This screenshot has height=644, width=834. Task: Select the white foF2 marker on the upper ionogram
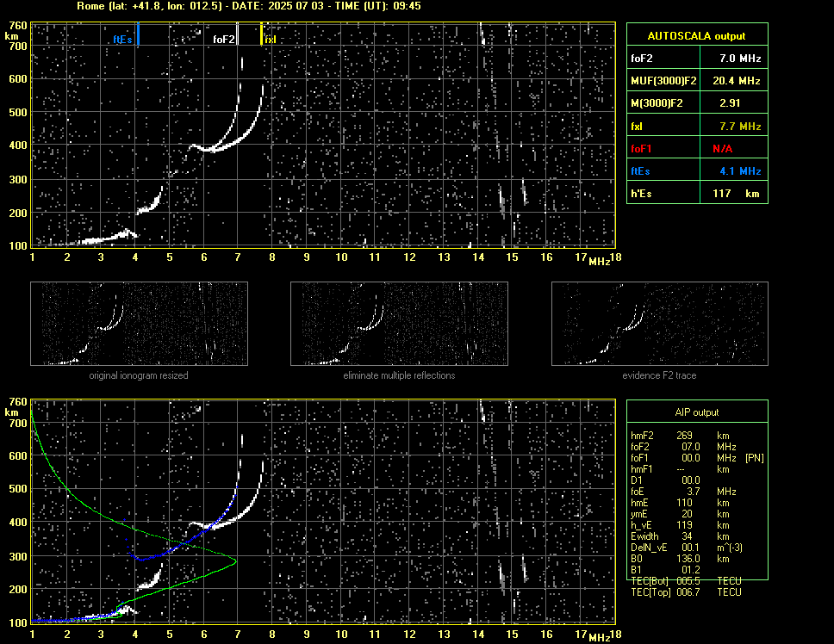237,34
